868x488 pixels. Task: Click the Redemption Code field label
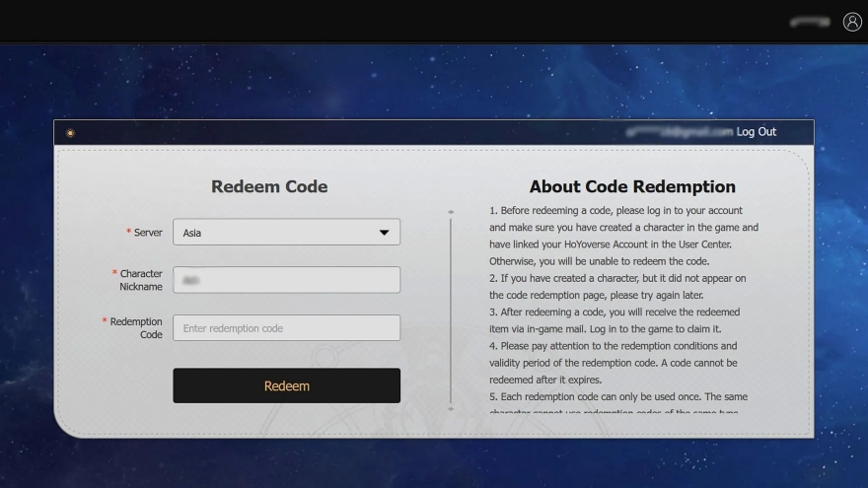(135, 328)
